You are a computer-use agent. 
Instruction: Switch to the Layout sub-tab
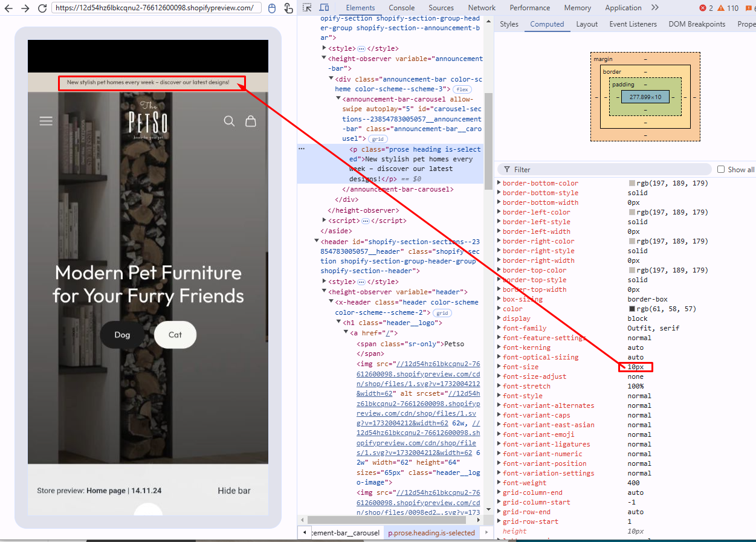click(587, 24)
